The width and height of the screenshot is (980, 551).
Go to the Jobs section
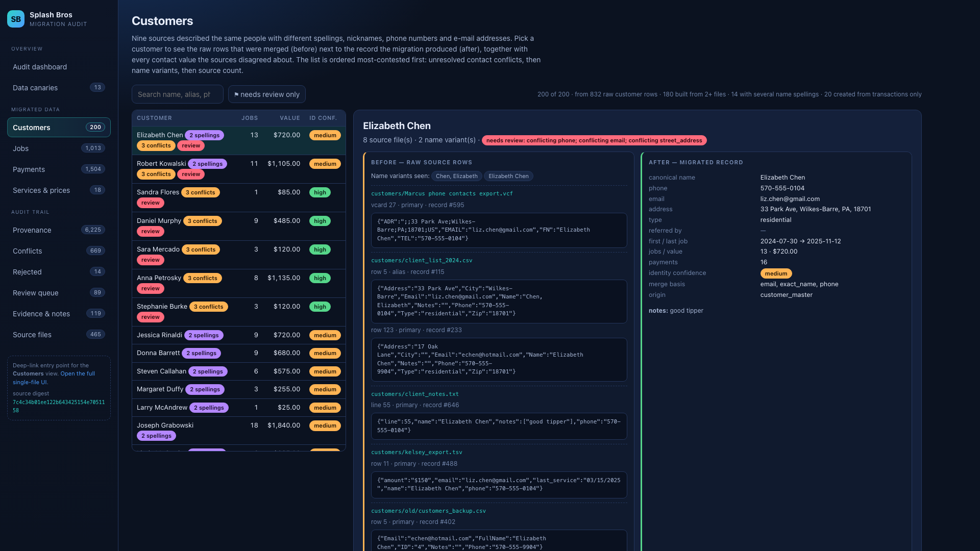click(x=59, y=148)
